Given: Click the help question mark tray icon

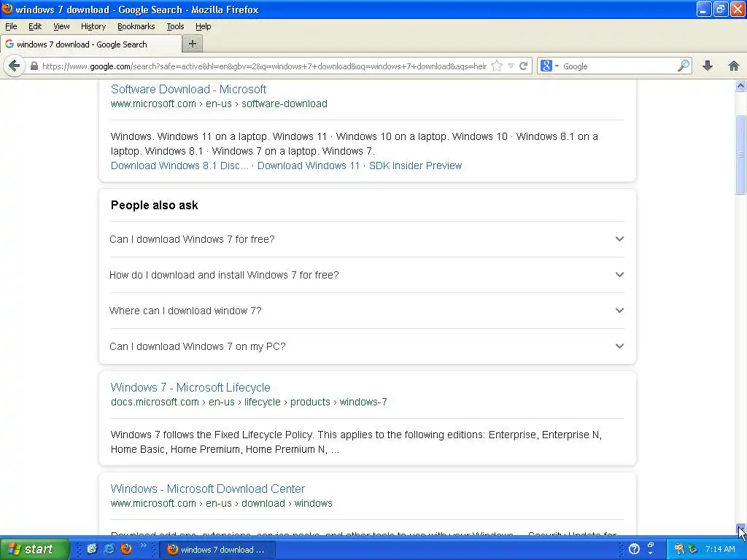Looking at the screenshot, I should click(634, 549).
